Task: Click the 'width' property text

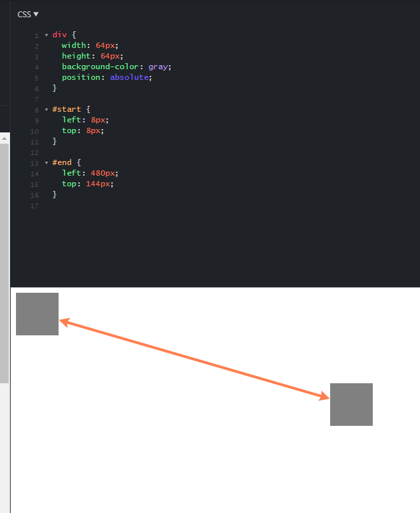Action: (74, 45)
